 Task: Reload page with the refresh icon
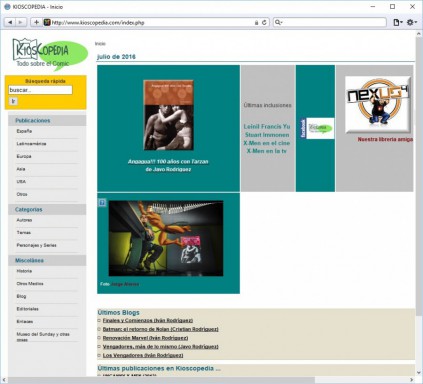click(264, 23)
